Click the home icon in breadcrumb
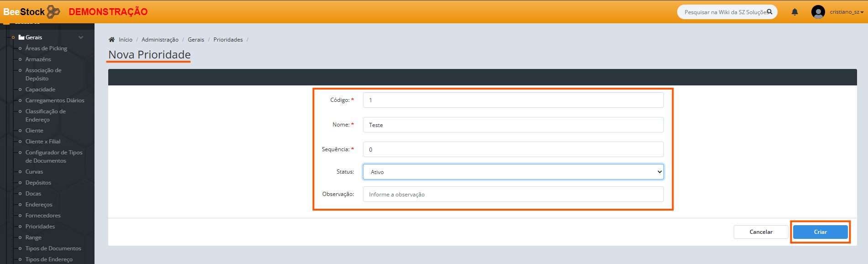The width and height of the screenshot is (868, 264). (x=111, y=40)
